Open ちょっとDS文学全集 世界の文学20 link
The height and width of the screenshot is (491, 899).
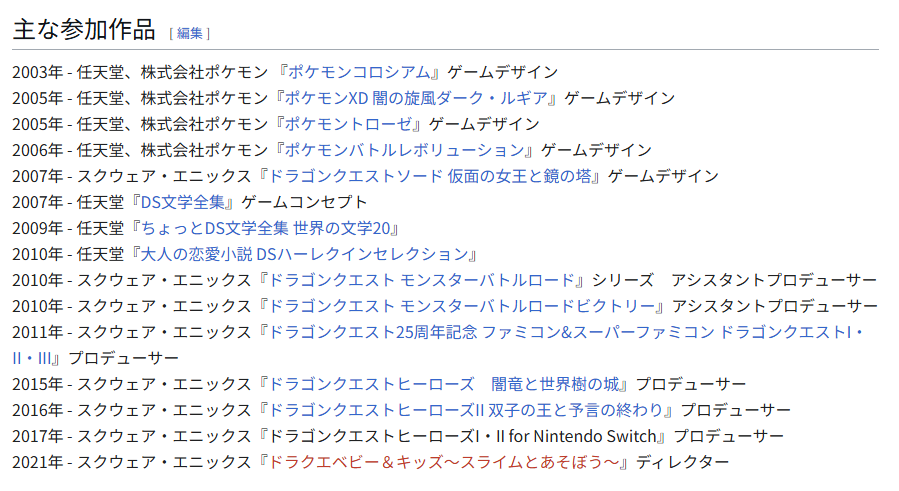(x=265, y=228)
